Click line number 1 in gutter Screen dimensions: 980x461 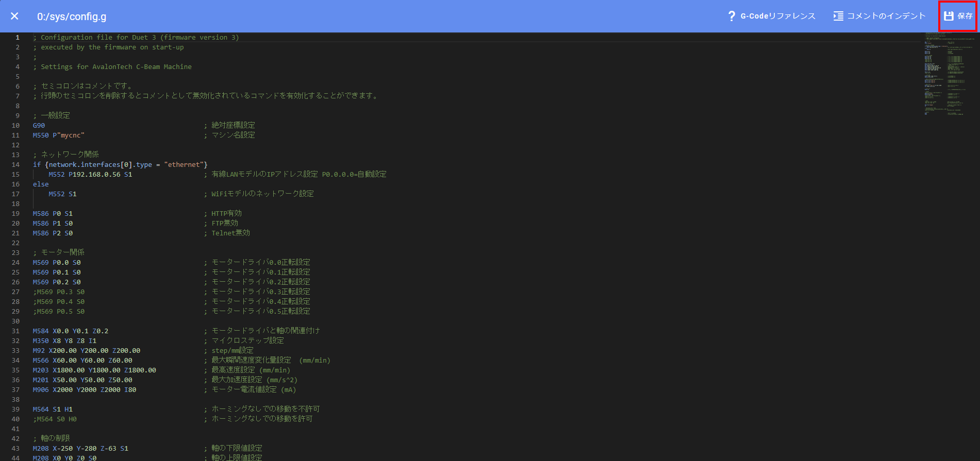[18, 38]
